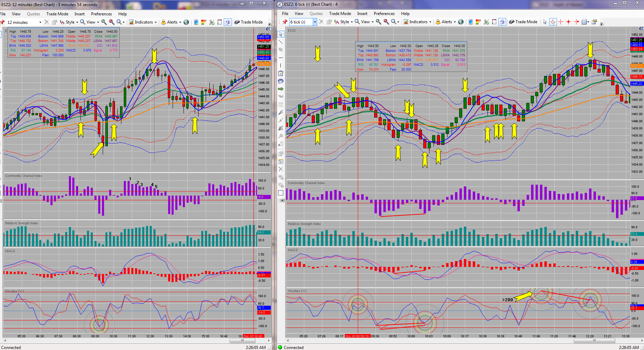Screen dimensions: 644x350
Task: Select the speech bubble comment tool
Action: click(280, 81)
